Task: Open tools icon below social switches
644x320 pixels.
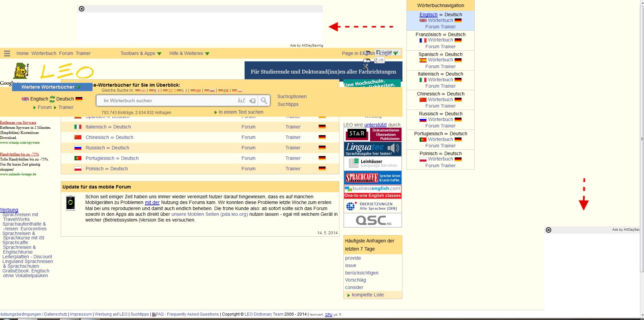Action: point(366,66)
